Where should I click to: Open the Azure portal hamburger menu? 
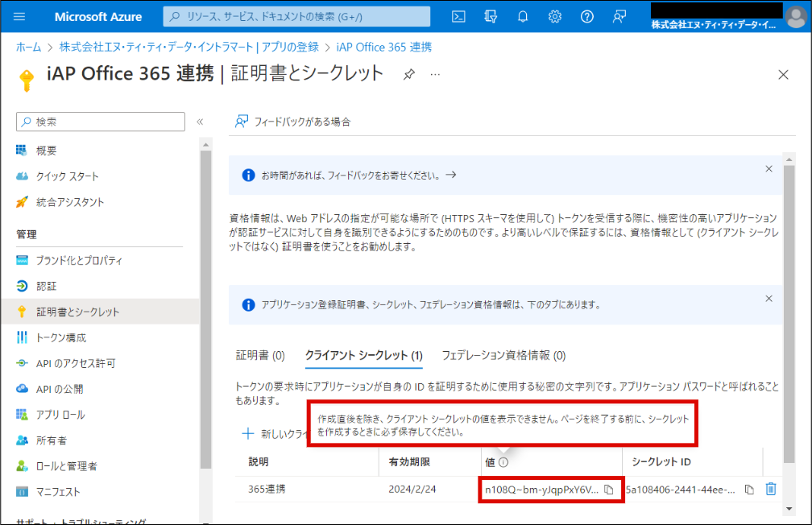tap(20, 16)
